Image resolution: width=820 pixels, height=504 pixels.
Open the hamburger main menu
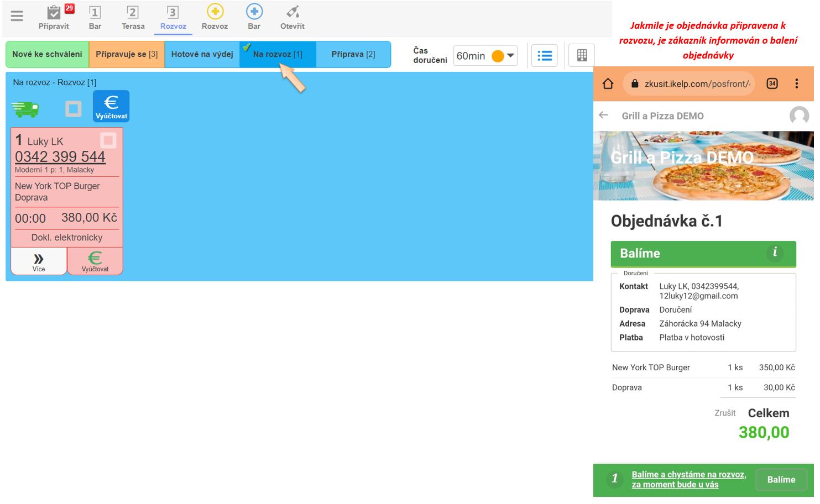click(17, 16)
